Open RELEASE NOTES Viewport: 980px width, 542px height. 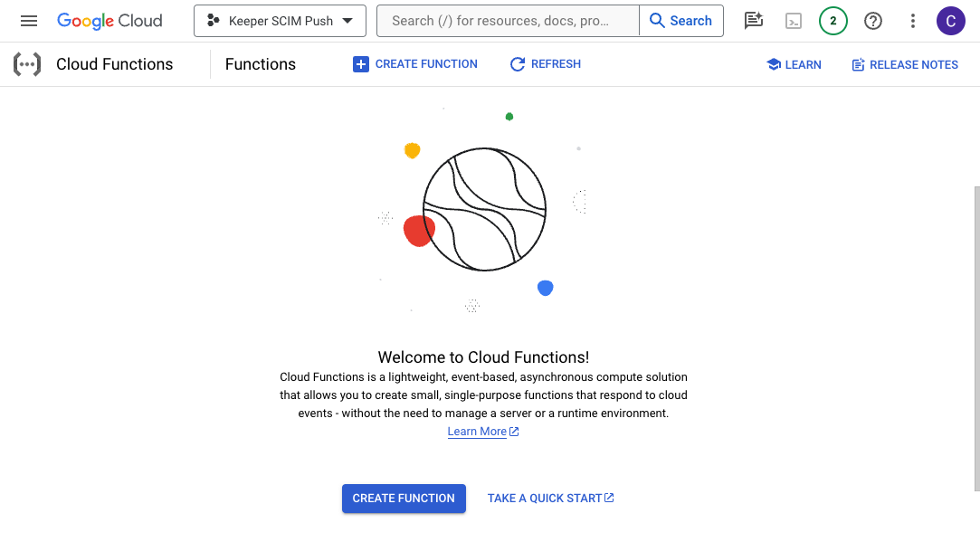tap(905, 64)
